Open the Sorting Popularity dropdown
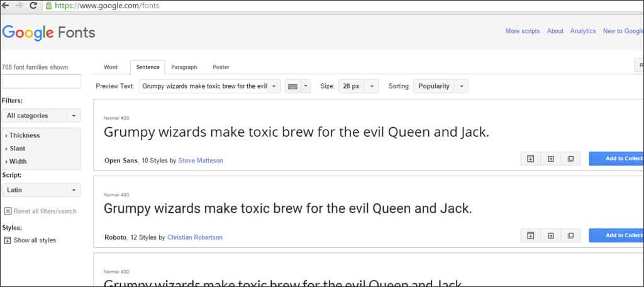 coord(441,86)
